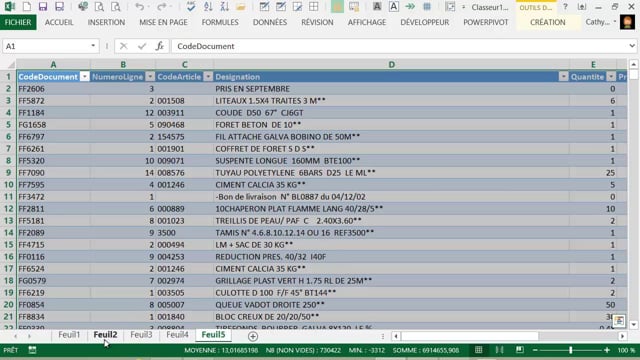The image size is (640, 360).
Task: Switch to Page Layout view icon
Action: point(499,350)
